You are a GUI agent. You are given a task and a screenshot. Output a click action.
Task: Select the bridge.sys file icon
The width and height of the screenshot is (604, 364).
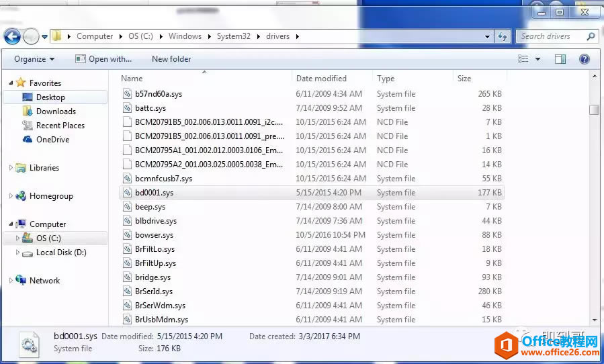(128, 277)
